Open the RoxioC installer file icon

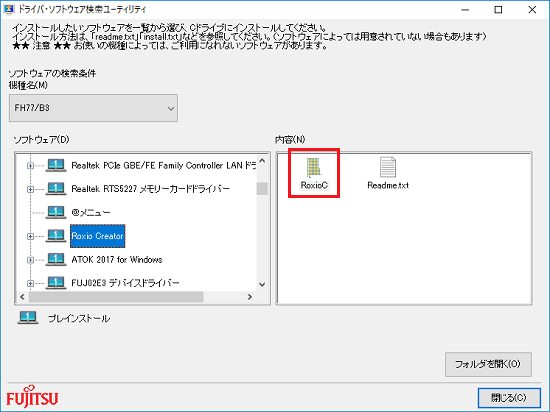click(x=314, y=167)
